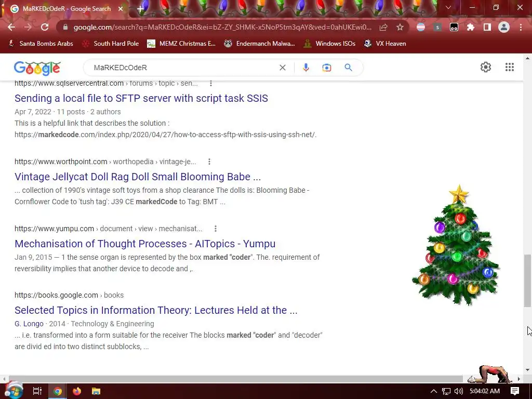Open Sending a local file to SFTP result
This screenshot has height=399, width=532.
pos(141,98)
